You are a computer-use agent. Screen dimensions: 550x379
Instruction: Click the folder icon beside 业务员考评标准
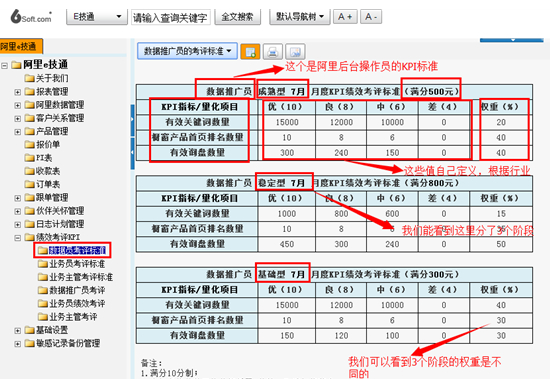click(x=43, y=264)
